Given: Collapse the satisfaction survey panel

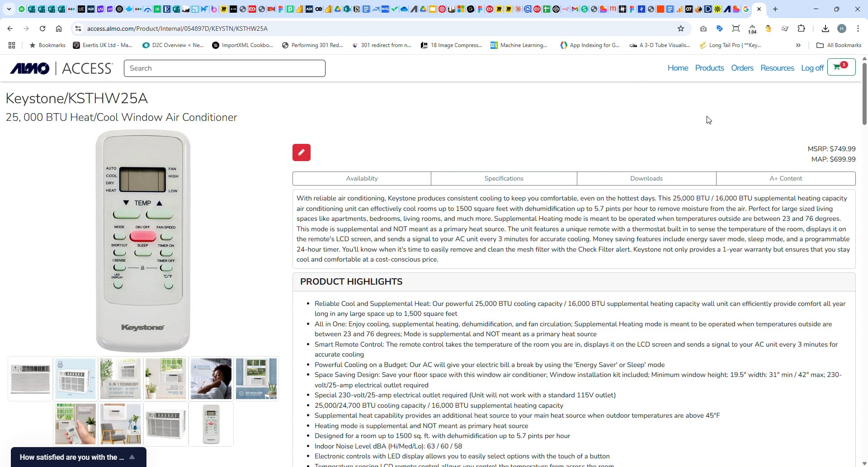Looking at the screenshot, I should (x=132, y=457).
